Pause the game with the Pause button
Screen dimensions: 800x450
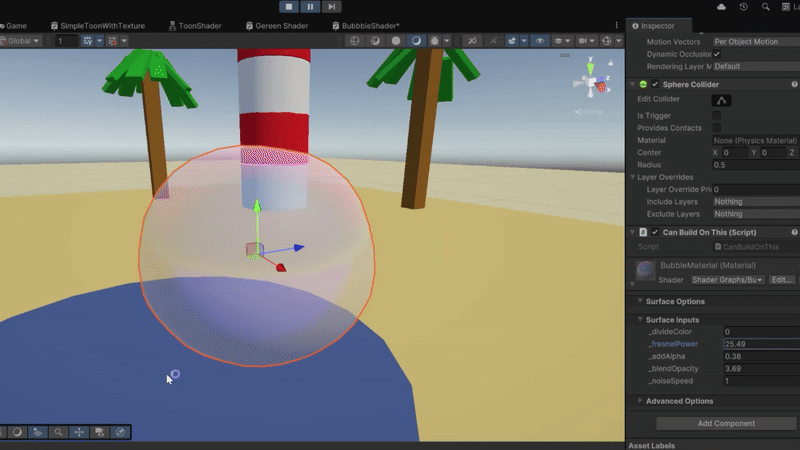[x=311, y=7]
